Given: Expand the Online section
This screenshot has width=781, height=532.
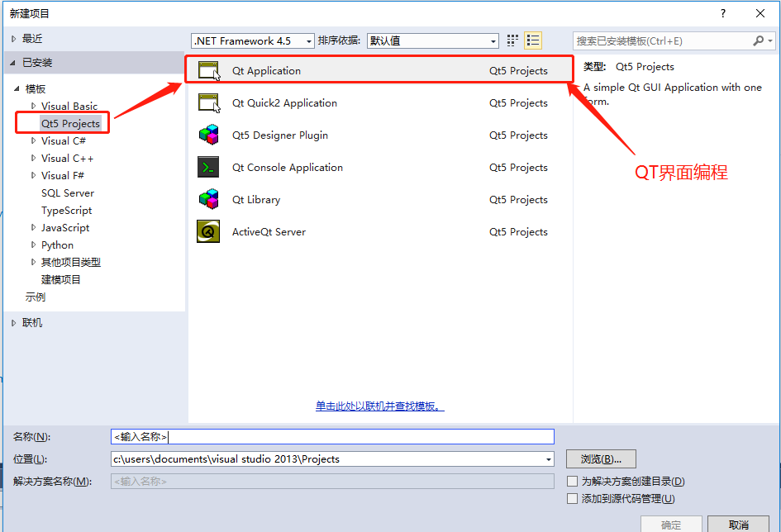Looking at the screenshot, I should click(13, 323).
